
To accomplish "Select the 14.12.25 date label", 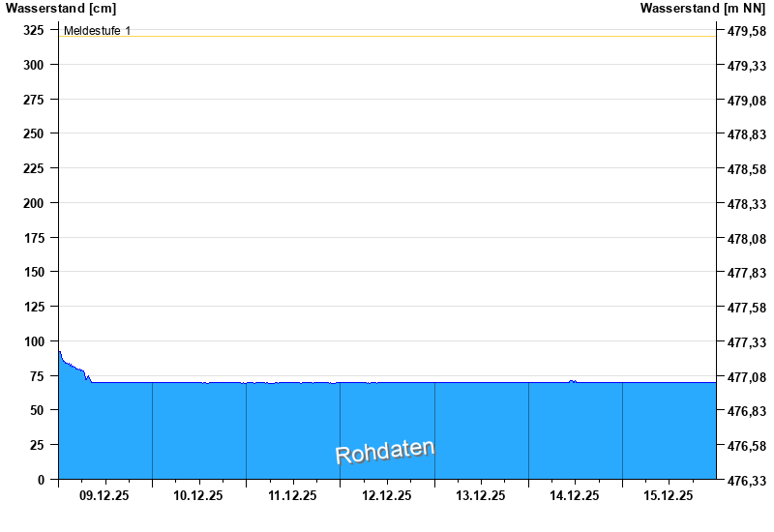I will (575, 495).
